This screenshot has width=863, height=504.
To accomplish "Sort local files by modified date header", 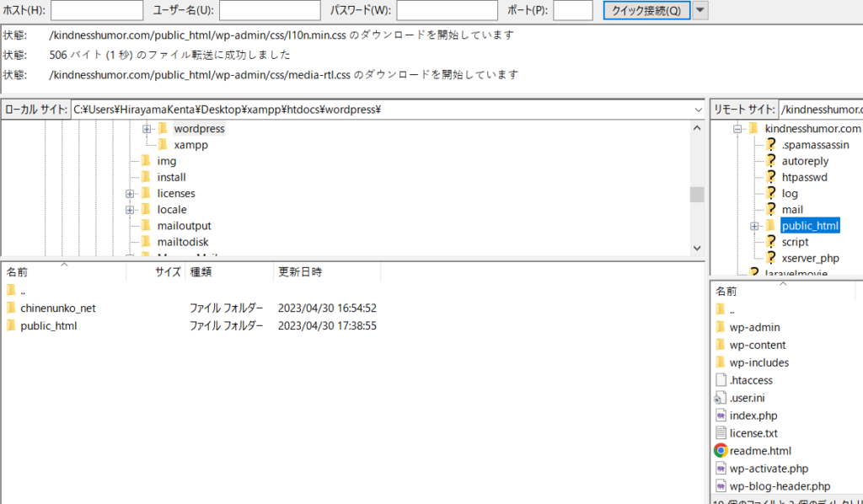I will 326,272.
